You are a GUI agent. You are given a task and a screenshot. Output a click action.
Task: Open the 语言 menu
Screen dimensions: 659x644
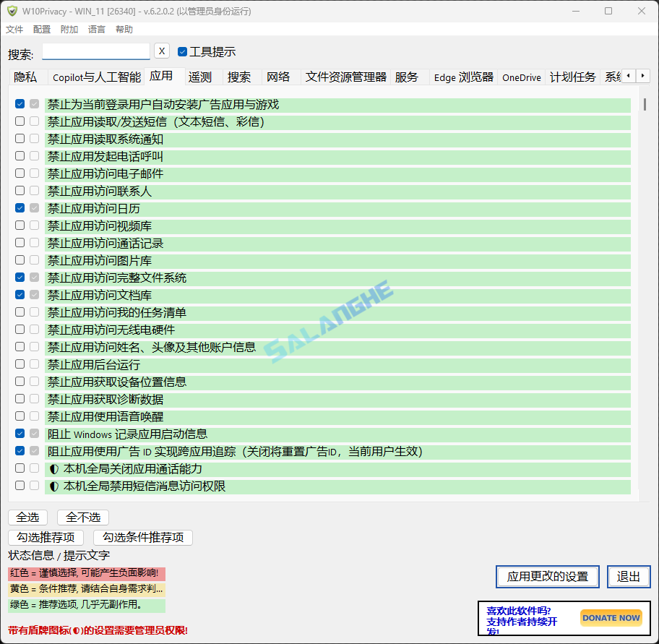(97, 30)
